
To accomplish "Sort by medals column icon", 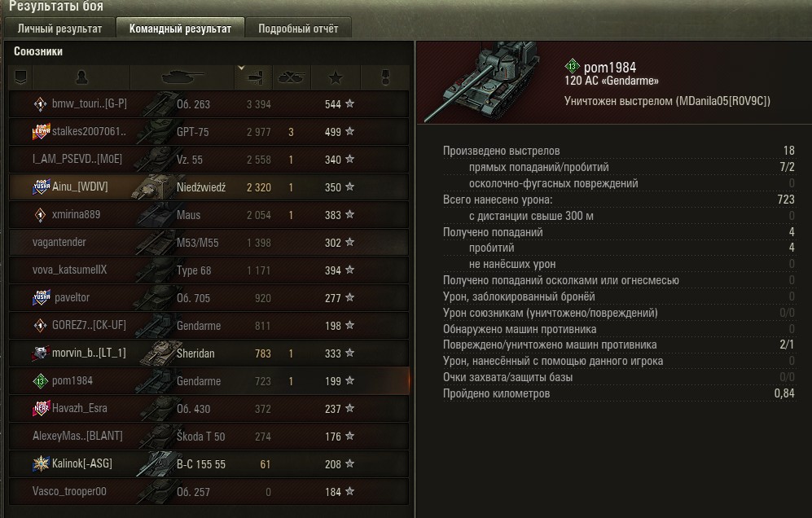I will [x=385, y=77].
